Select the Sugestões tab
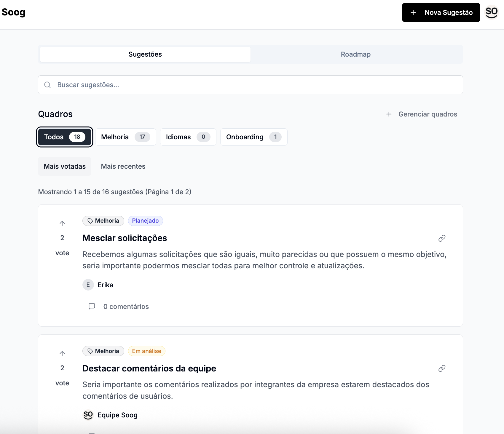This screenshot has width=504, height=434. point(145,54)
